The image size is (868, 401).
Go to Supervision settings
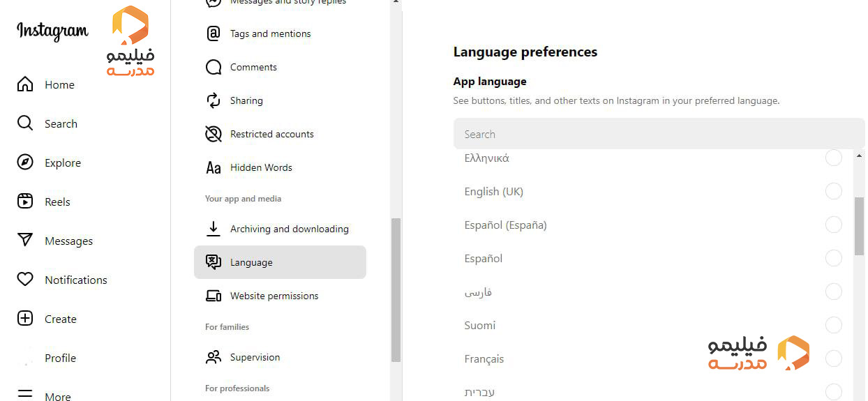[255, 357]
